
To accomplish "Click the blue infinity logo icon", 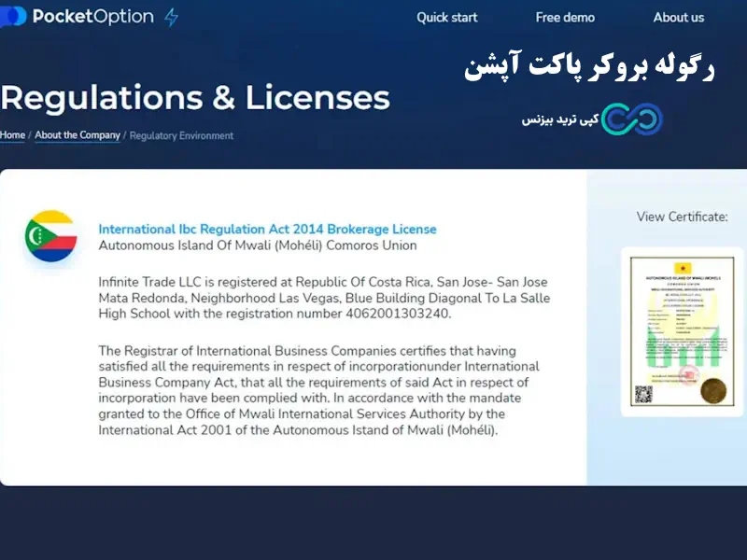I will (x=632, y=119).
